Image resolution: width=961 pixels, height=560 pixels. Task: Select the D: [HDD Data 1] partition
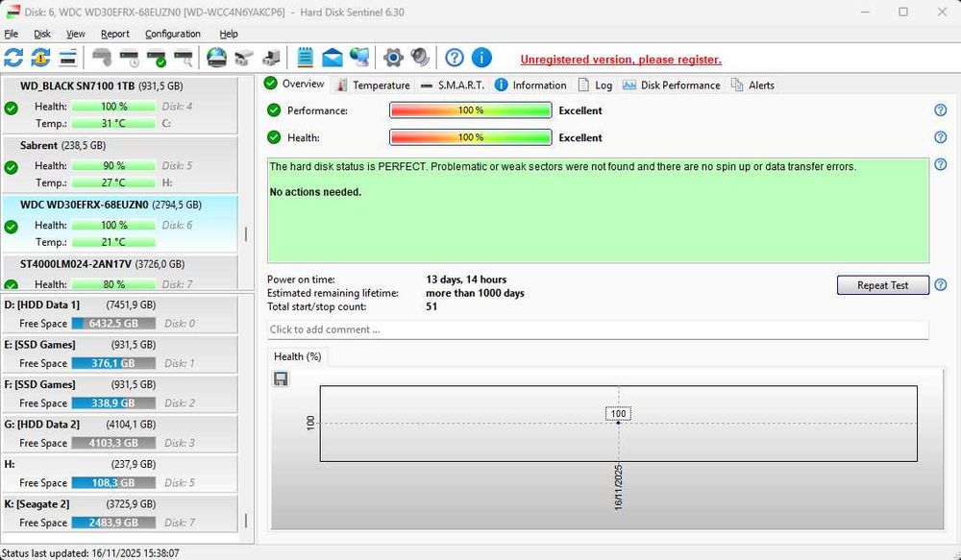coord(119,314)
